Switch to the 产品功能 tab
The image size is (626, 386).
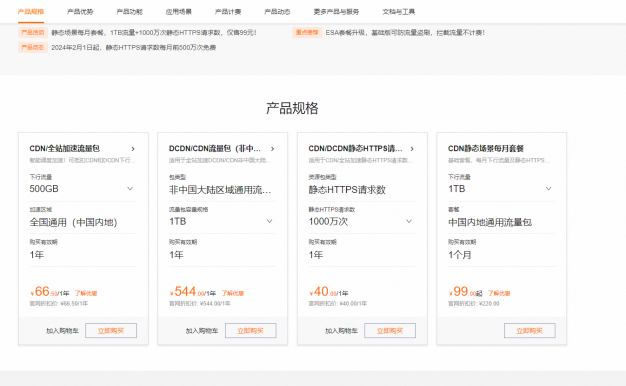pyautogui.click(x=129, y=12)
